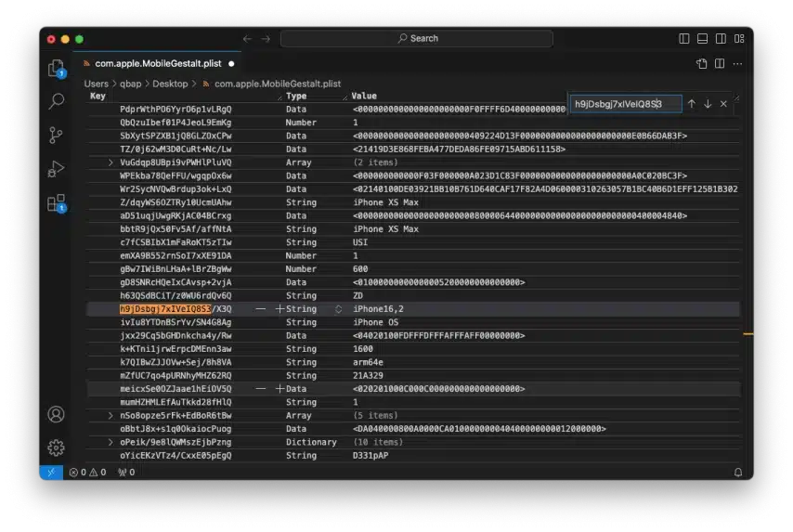The image size is (793, 532).
Task: Select the value USI
Action: click(360, 242)
